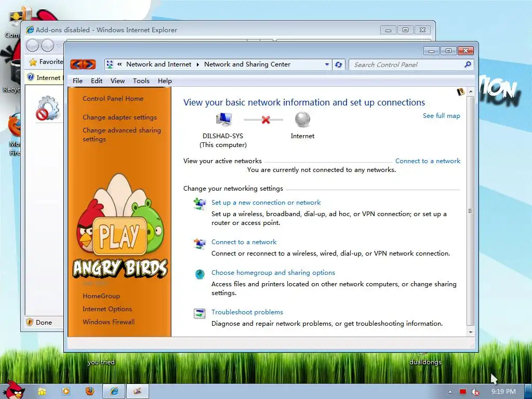Open the Tools menu
This screenshot has height=399, width=532.
point(141,81)
